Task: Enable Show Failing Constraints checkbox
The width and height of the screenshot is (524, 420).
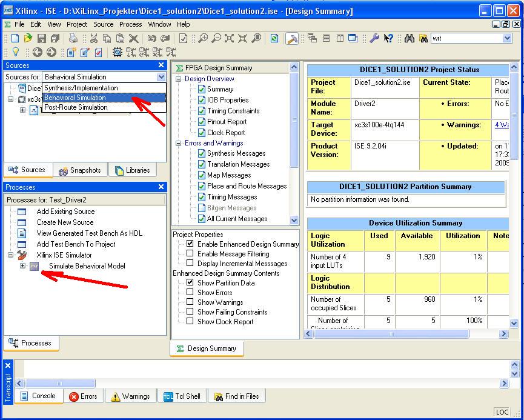Action: (x=190, y=312)
